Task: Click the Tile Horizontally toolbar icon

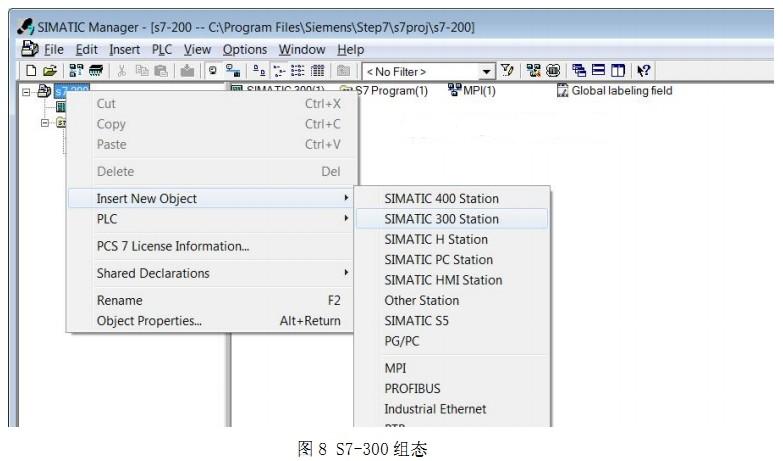Action: pyautogui.click(x=598, y=70)
